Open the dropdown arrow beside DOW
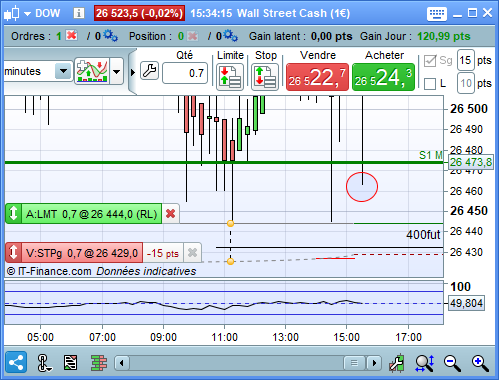The height and width of the screenshot is (380, 499). (x=27, y=14)
